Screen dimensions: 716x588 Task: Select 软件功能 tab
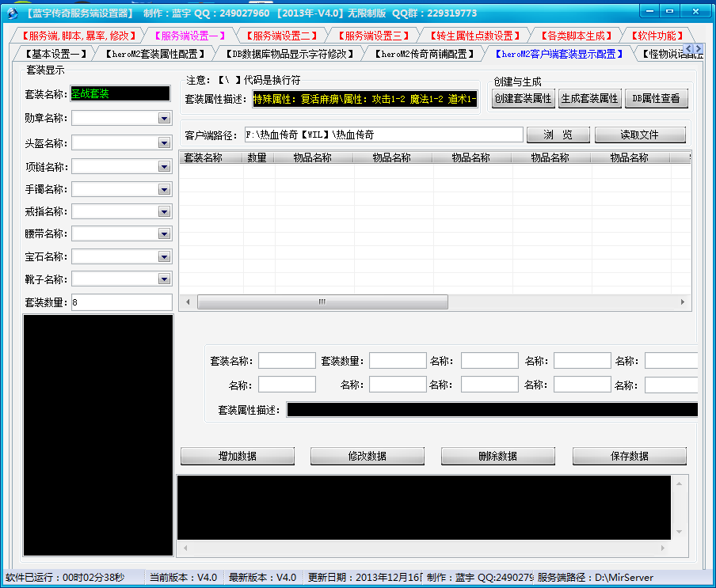(657, 36)
